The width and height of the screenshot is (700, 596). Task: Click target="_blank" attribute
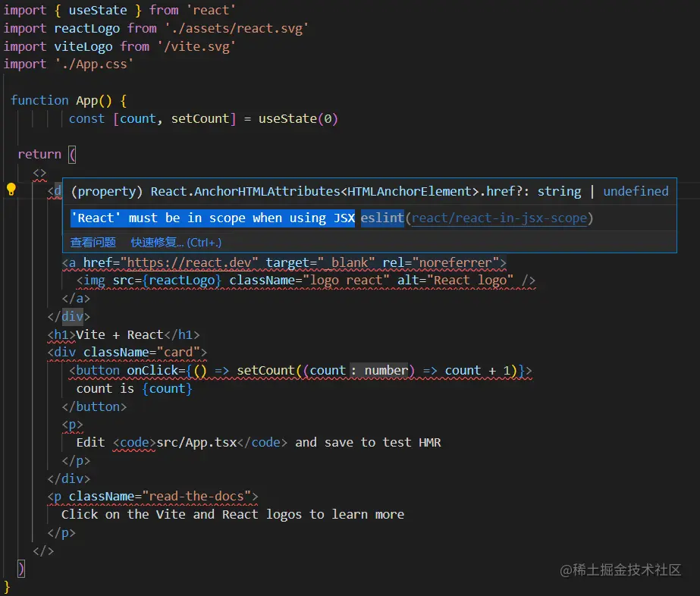point(320,262)
